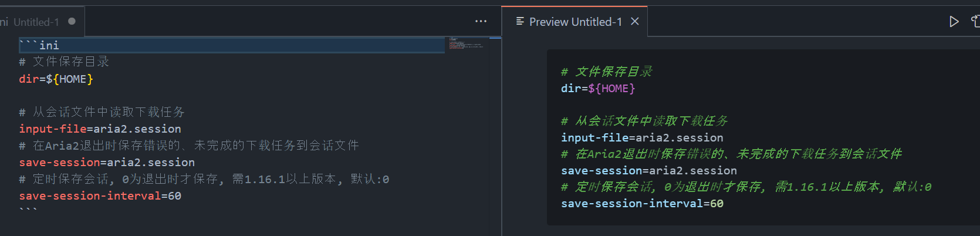Click preview comment about 未完成的下载任务到会话文件
The height and width of the screenshot is (236, 980).
tap(731, 154)
